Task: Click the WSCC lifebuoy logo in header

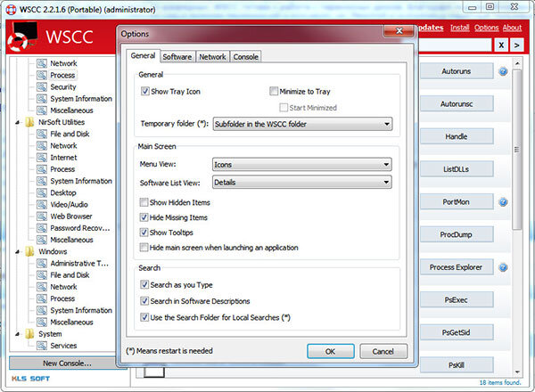Action: [22, 37]
